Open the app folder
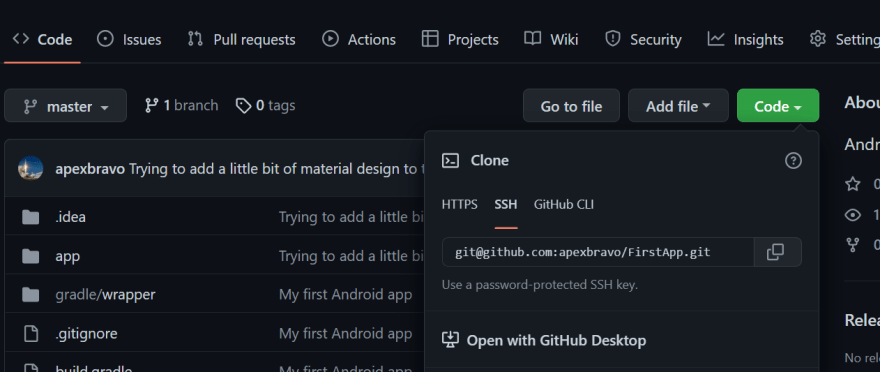The image size is (880, 372). point(67,256)
